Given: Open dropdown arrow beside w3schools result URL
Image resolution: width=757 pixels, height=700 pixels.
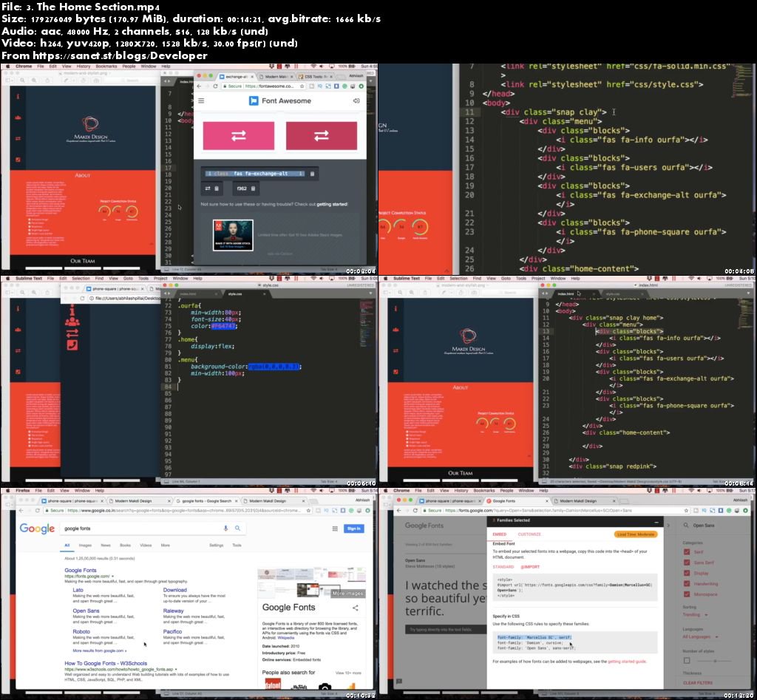Looking at the screenshot, I should point(176,670).
